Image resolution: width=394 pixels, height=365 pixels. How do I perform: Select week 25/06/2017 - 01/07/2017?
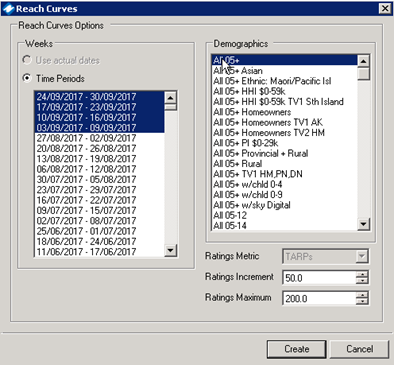(x=99, y=231)
